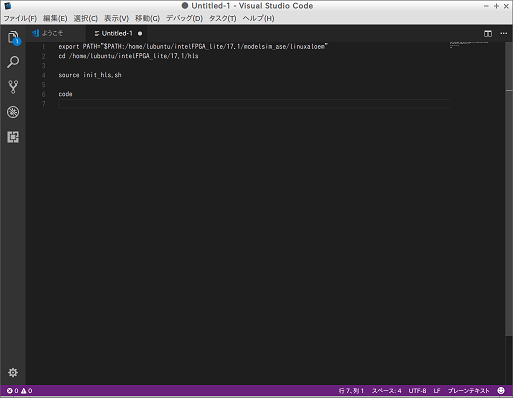The width and height of the screenshot is (513, 398).
Task: Maximize the Visual Studio Code window
Action: tap(496, 6)
